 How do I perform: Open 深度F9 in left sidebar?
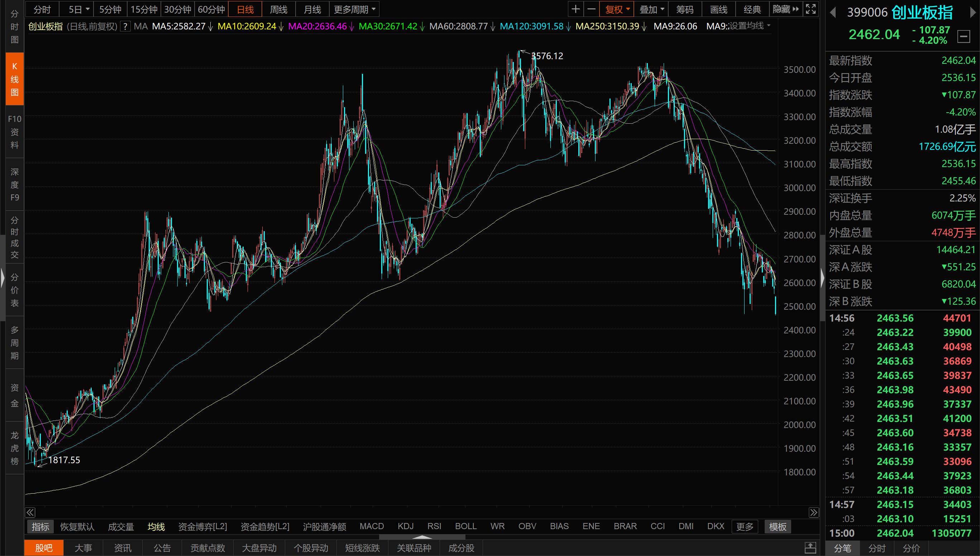point(14,185)
